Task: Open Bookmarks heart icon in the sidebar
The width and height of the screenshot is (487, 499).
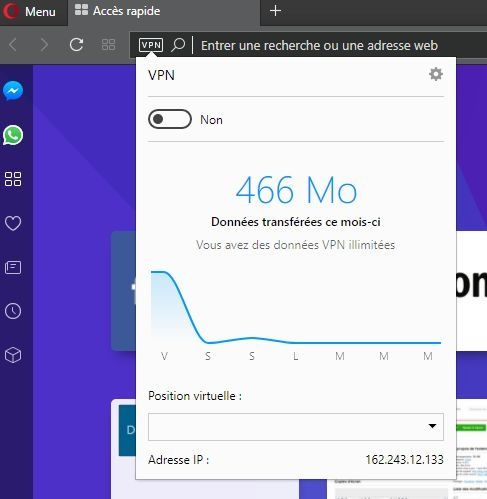Action: (13, 223)
